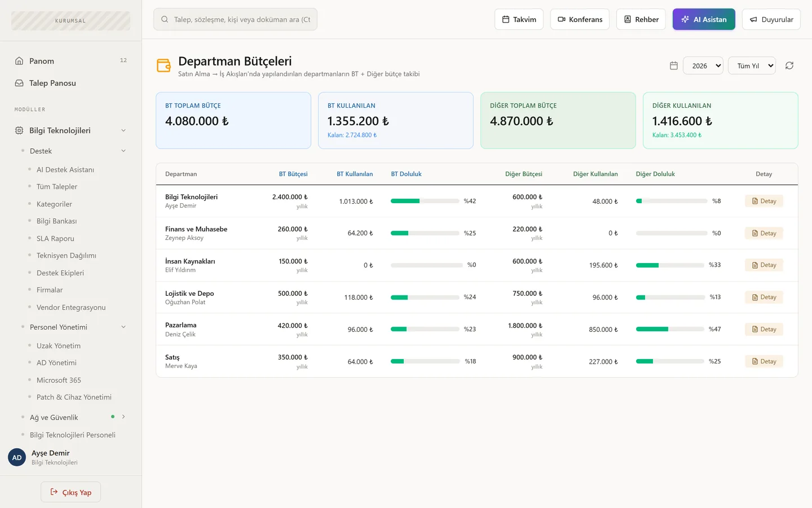Viewport: 812px width, 508px height.
Task: Open Detay for Lojistik ve Depo
Action: pos(764,297)
